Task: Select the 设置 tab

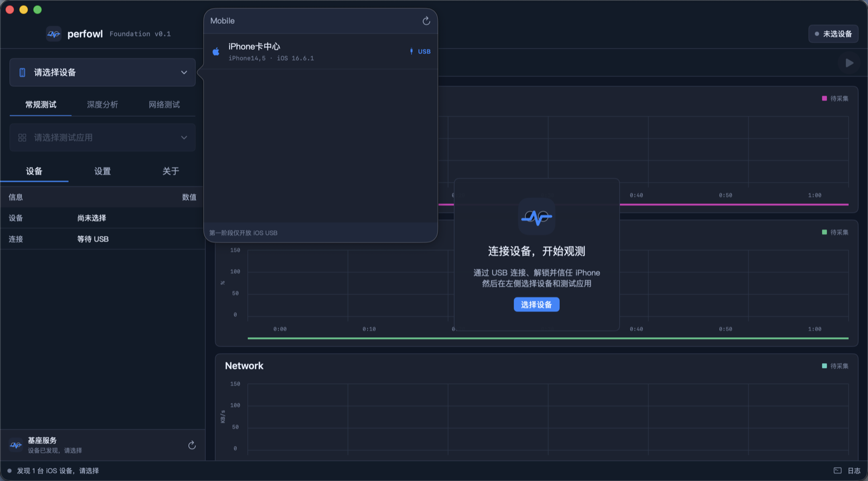Action: pos(103,171)
